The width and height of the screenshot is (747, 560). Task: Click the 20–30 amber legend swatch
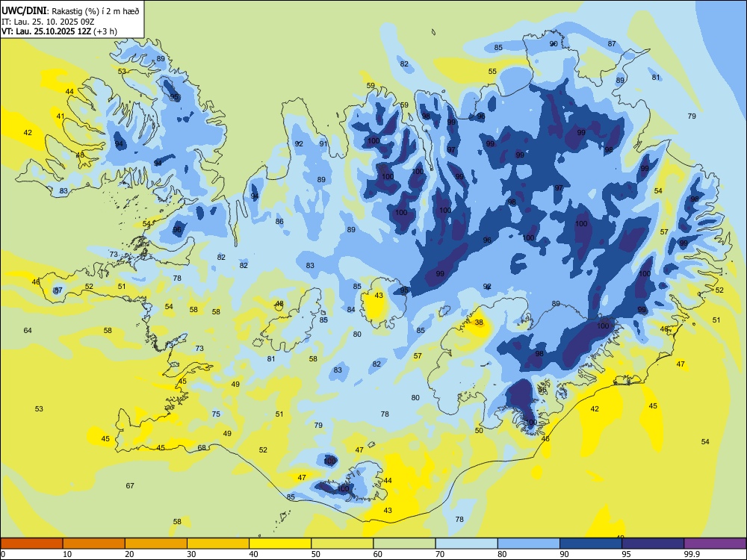(x=156, y=544)
